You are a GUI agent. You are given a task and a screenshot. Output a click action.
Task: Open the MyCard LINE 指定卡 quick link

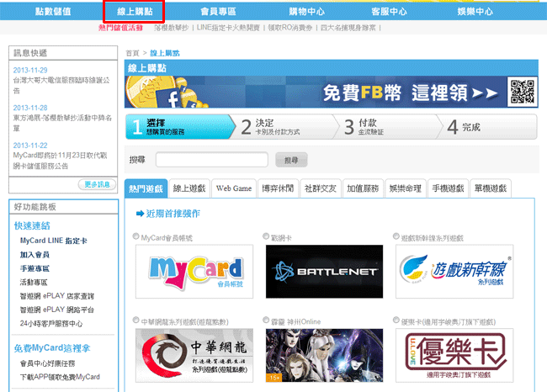[x=53, y=241]
